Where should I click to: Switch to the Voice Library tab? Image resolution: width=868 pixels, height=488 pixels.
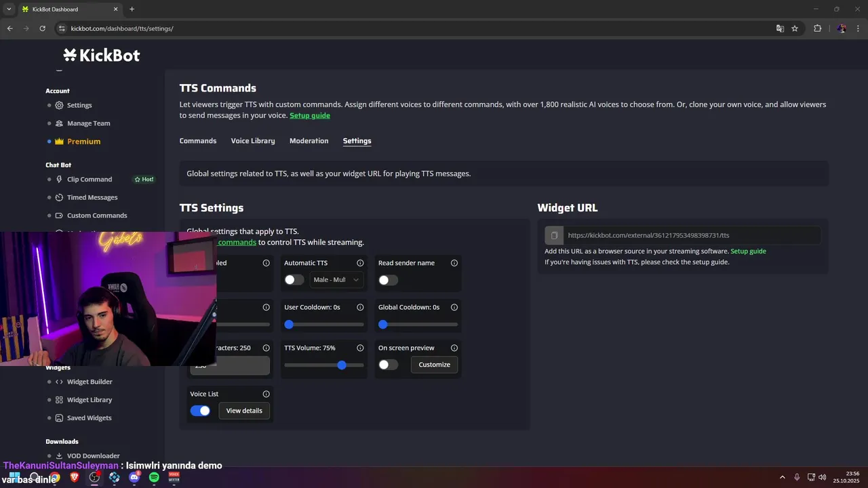pos(253,141)
